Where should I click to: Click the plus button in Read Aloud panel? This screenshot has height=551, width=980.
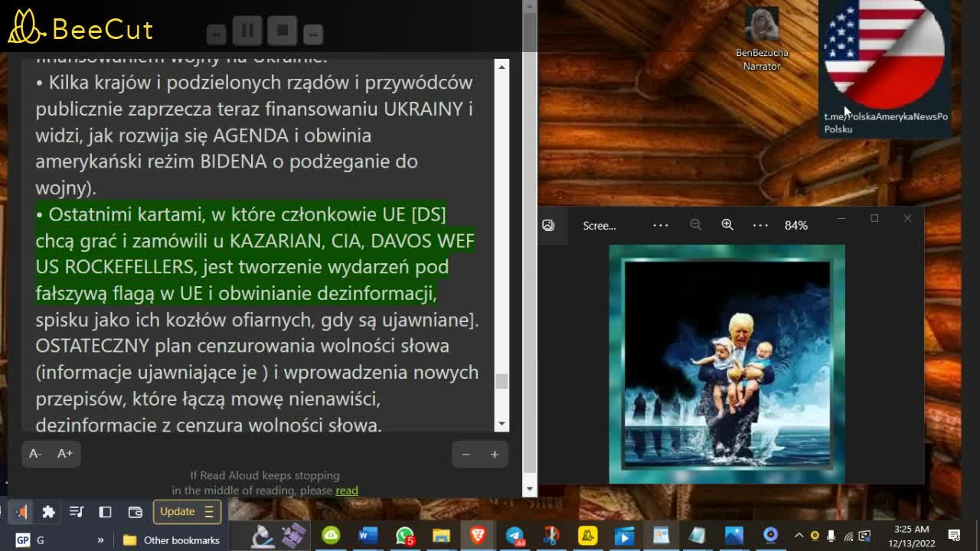tap(495, 455)
